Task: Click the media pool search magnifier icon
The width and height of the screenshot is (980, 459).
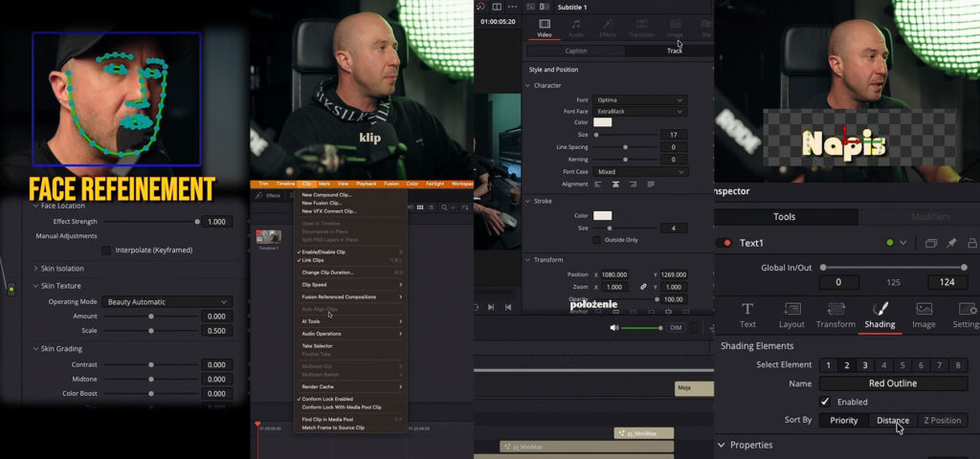Action: click(x=444, y=208)
